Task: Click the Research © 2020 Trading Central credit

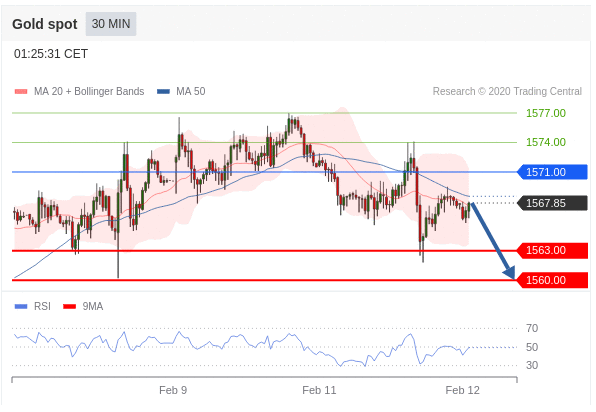Action: click(507, 92)
